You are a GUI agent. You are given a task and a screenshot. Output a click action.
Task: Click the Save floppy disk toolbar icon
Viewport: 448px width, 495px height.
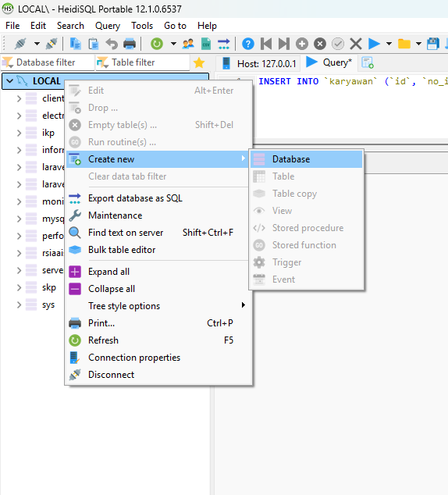(433, 44)
